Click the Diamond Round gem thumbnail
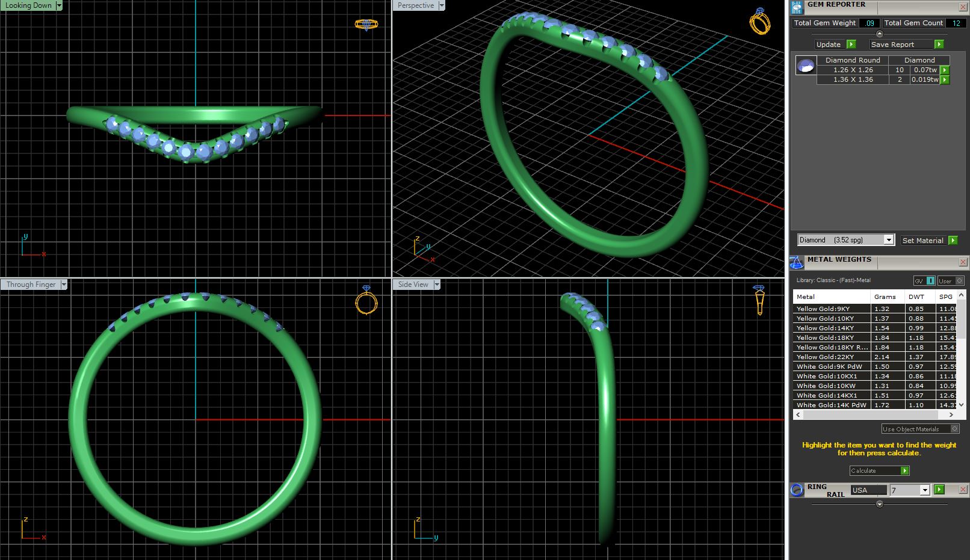This screenshot has width=970, height=560. tap(806, 66)
